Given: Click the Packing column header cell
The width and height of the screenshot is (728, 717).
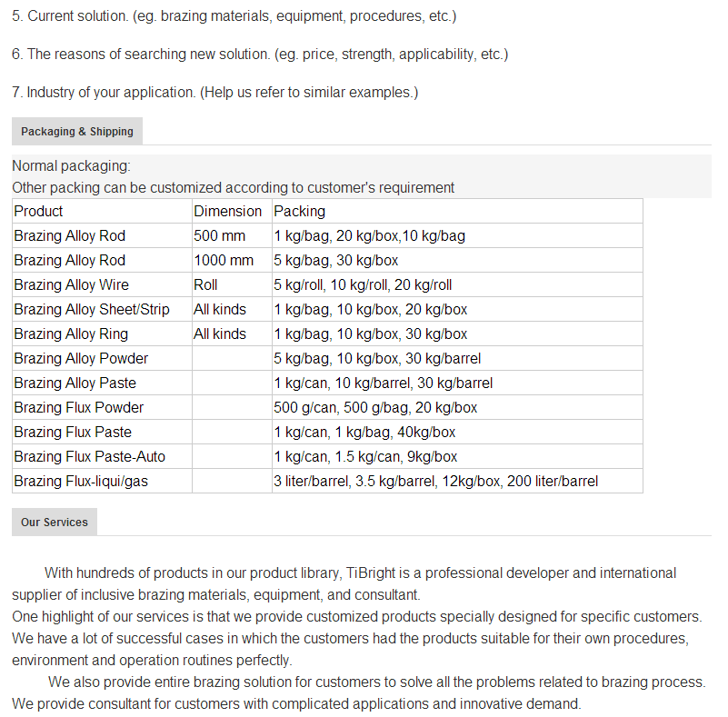Looking at the screenshot, I should pyautogui.click(x=457, y=211).
